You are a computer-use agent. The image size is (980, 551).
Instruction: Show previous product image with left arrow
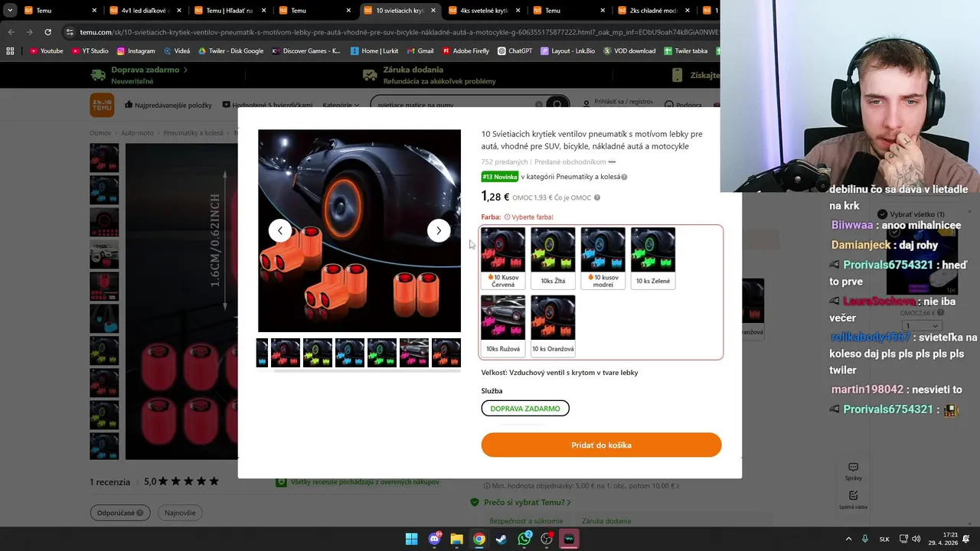pos(280,230)
